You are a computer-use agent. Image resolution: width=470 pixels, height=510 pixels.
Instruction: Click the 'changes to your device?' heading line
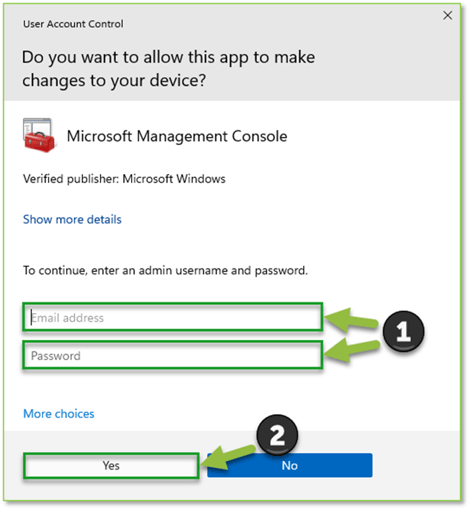point(114,81)
